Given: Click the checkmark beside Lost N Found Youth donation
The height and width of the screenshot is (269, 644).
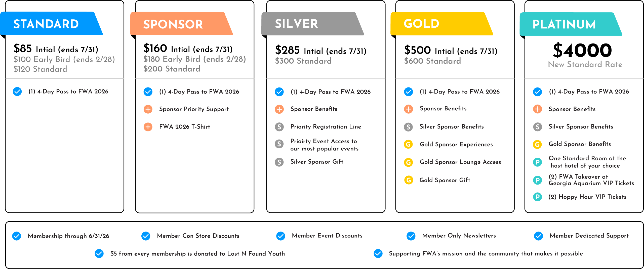Looking at the screenshot, I should (99, 254).
